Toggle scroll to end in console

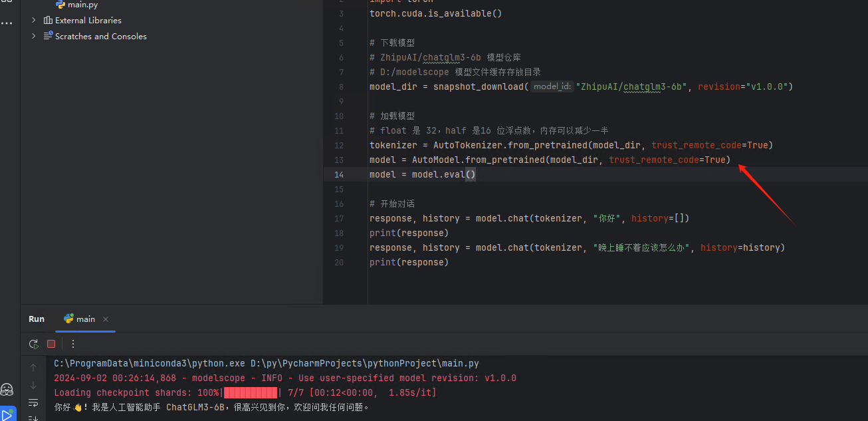pos(33,418)
